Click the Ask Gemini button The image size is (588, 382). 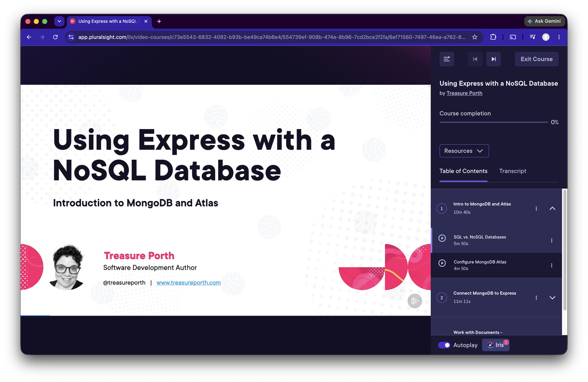pyautogui.click(x=545, y=21)
